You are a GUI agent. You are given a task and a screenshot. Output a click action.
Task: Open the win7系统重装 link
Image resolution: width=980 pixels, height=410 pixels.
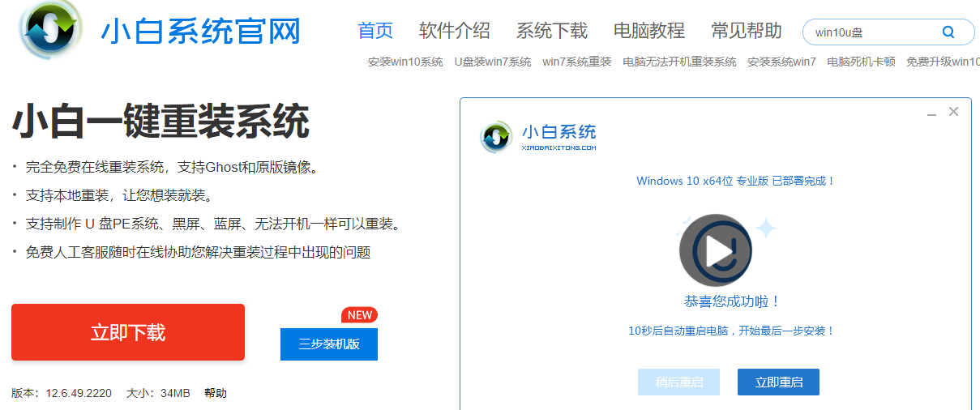pyautogui.click(x=577, y=62)
